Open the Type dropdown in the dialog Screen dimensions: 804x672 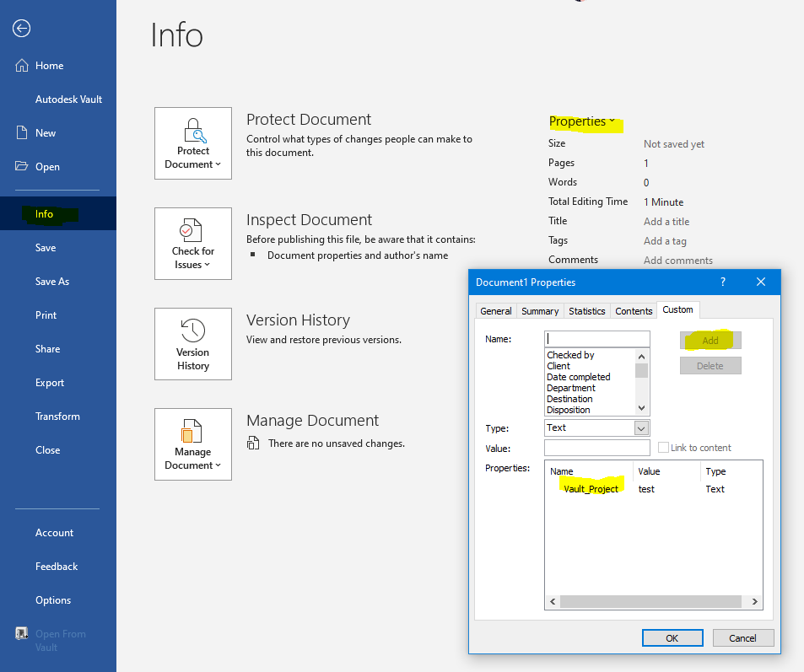pyautogui.click(x=642, y=427)
